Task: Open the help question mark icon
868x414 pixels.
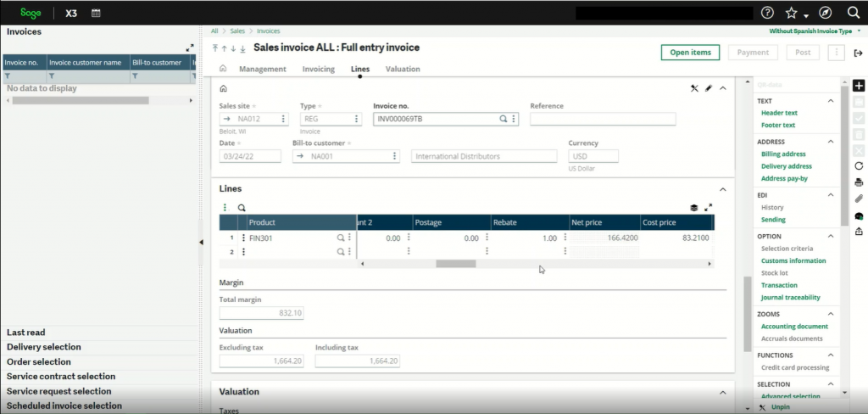Action: coord(766,13)
